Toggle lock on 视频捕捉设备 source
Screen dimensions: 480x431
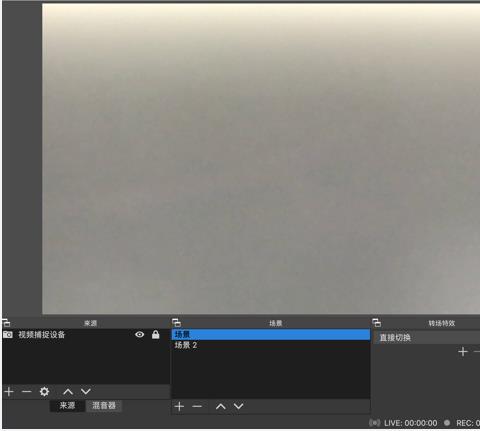(155, 334)
